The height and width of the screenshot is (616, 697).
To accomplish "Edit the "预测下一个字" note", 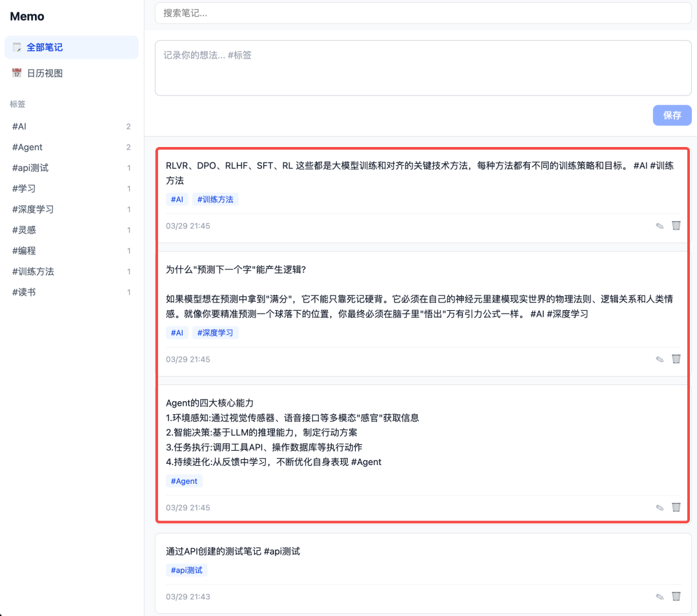I will tap(660, 359).
